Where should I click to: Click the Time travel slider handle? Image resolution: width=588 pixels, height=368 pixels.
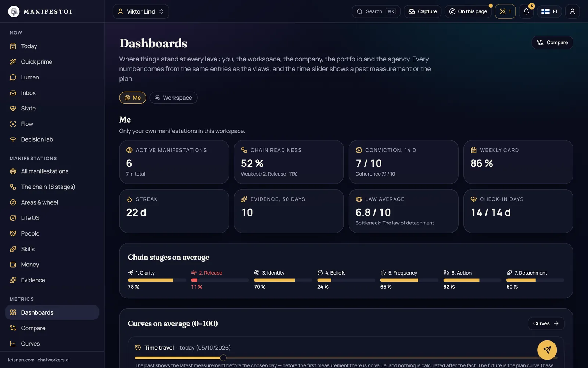(223, 358)
